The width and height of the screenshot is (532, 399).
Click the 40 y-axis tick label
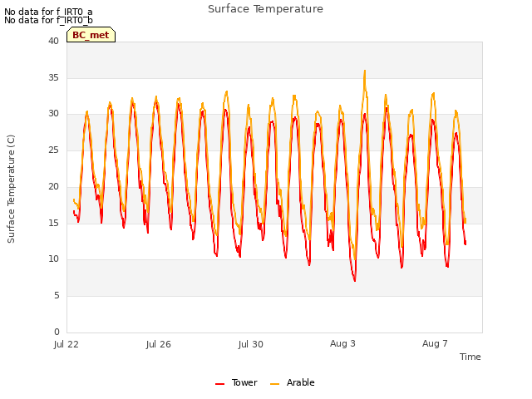pos(53,41)
